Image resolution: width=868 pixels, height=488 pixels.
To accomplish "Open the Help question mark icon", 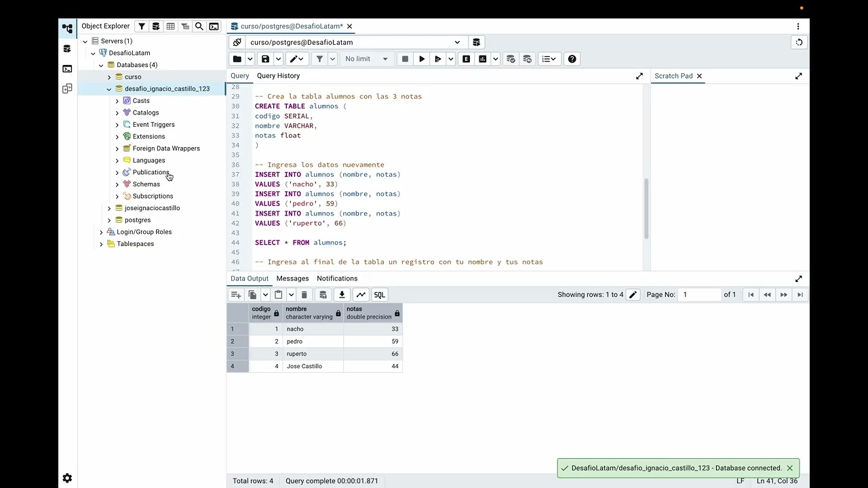I will [572, 59].
